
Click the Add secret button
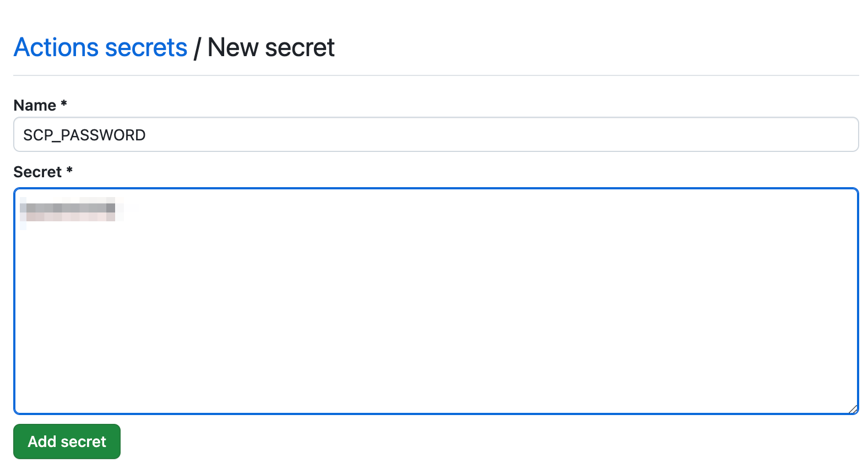[67, 441]
